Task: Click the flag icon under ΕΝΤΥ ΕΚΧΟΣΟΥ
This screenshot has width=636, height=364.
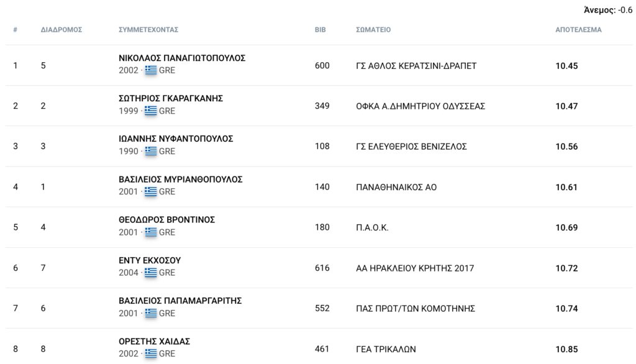Action: tap(151, 272)
